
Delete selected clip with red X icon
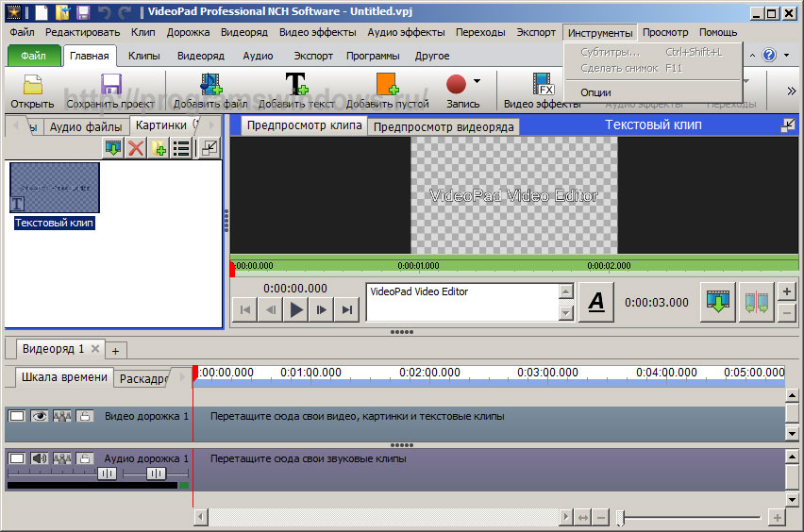(x=137, y=147)
